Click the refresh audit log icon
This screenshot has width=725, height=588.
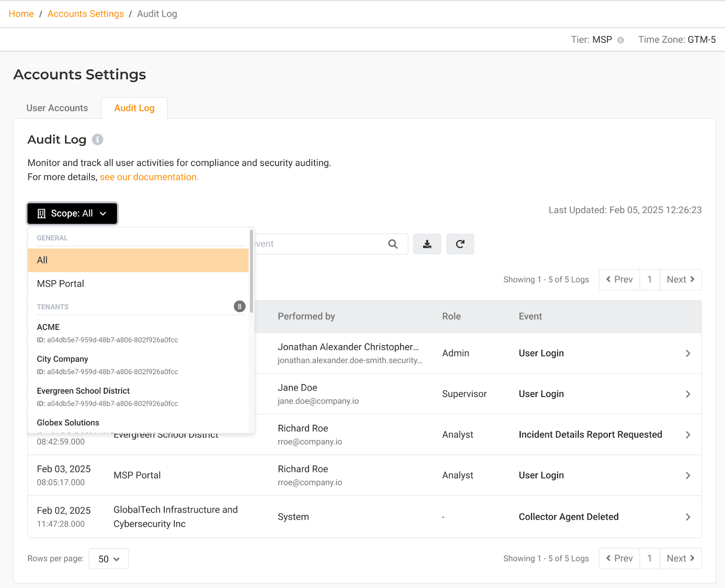[460, 244]
